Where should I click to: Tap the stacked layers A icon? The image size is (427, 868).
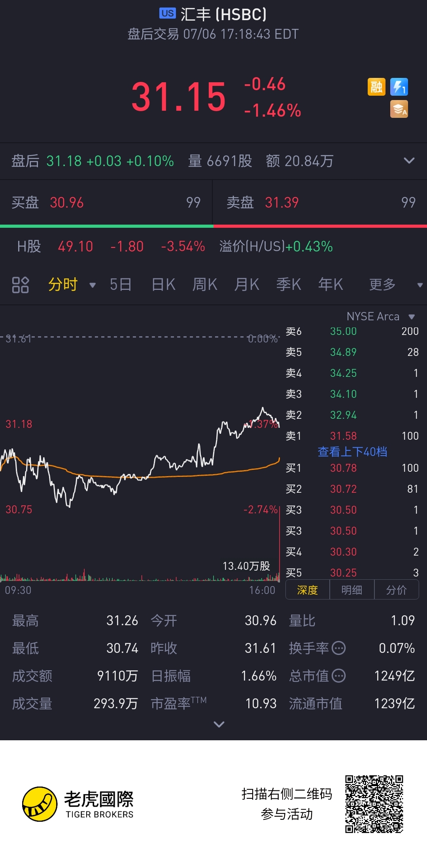[399, 110]
